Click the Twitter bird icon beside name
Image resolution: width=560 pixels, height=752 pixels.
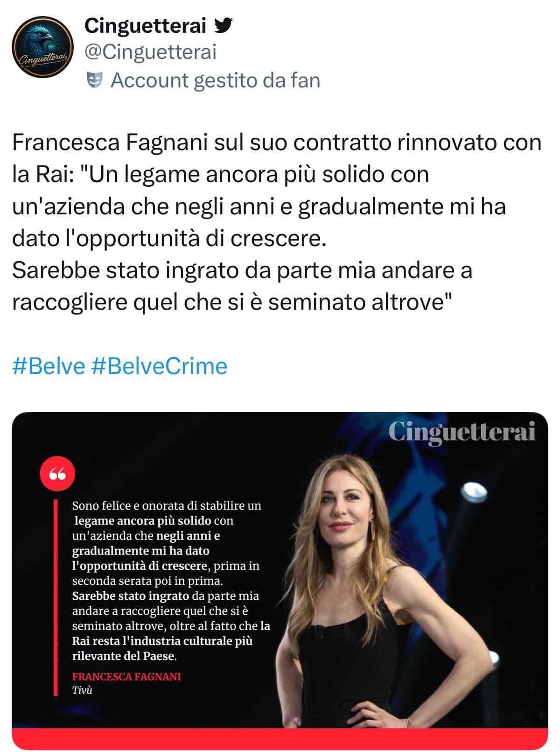[223, 26]
